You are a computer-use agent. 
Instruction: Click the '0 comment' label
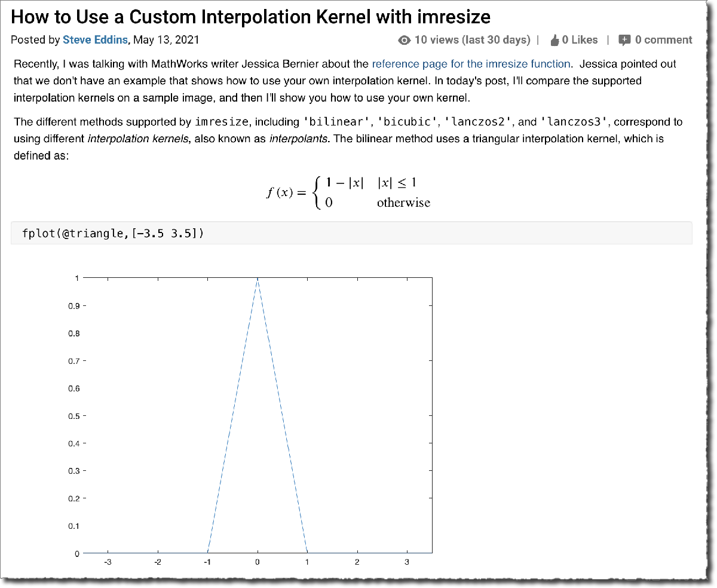click(663, 40)
